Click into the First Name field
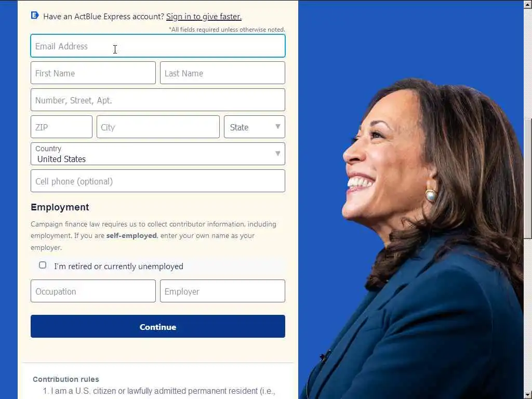The width and height of the screenshot is (532, 399). [93, 73]
